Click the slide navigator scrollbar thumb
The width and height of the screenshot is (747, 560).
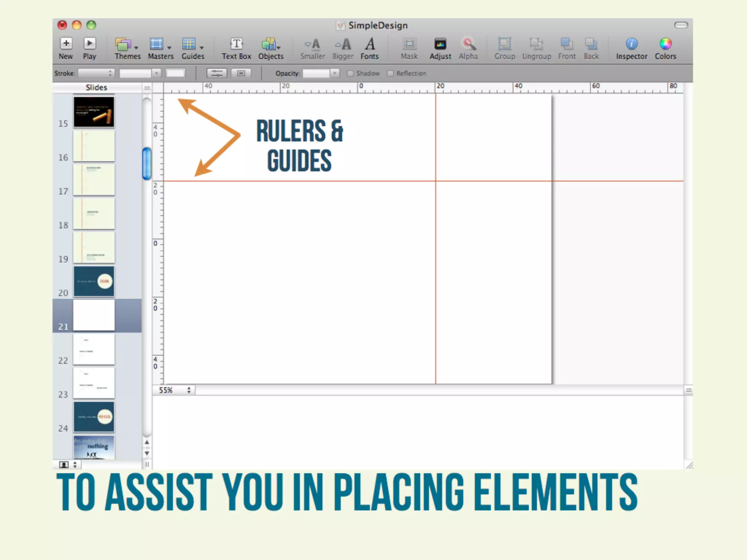coord(147,163)
